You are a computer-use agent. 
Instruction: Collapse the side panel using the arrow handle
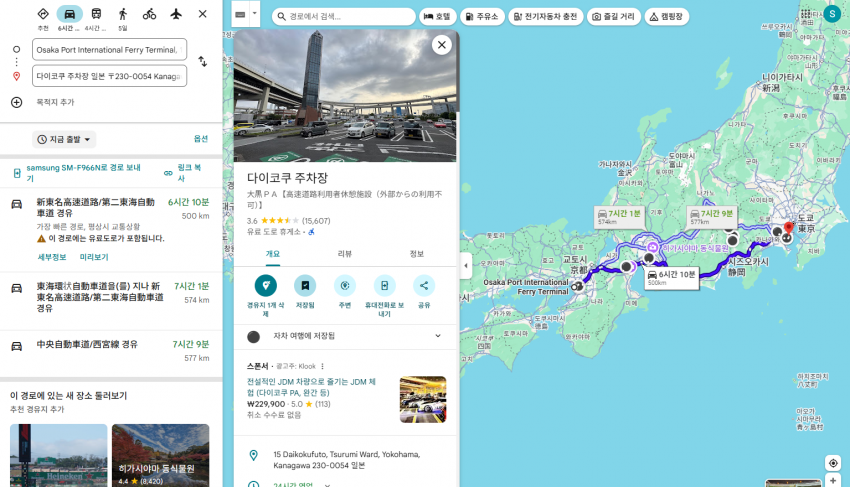pyautogui.click(x=465, y=266)
